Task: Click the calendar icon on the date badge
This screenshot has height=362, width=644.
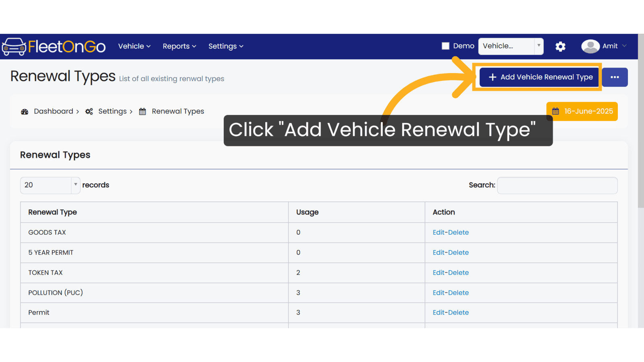Action: pos(555,111)
